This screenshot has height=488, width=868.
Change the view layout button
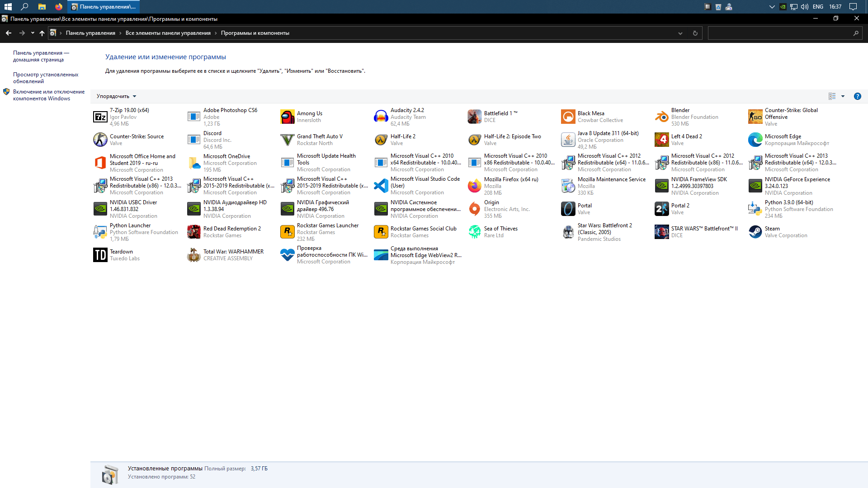pos(832,96)
